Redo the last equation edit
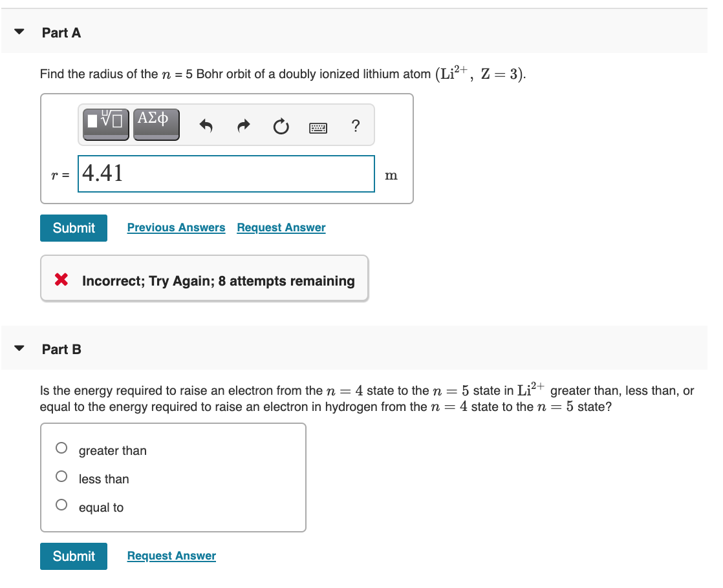Screen dimensions: 723x588 (x=243, y=126)
